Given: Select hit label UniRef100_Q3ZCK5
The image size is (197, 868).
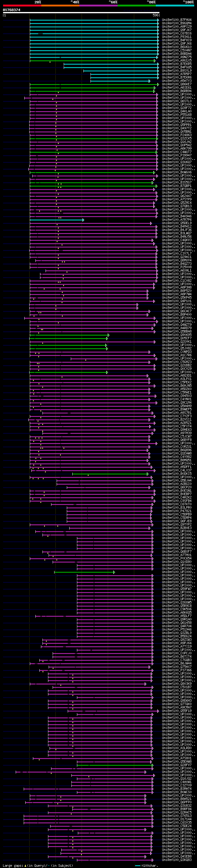Looking at the screenshot, I should (177, 138).
